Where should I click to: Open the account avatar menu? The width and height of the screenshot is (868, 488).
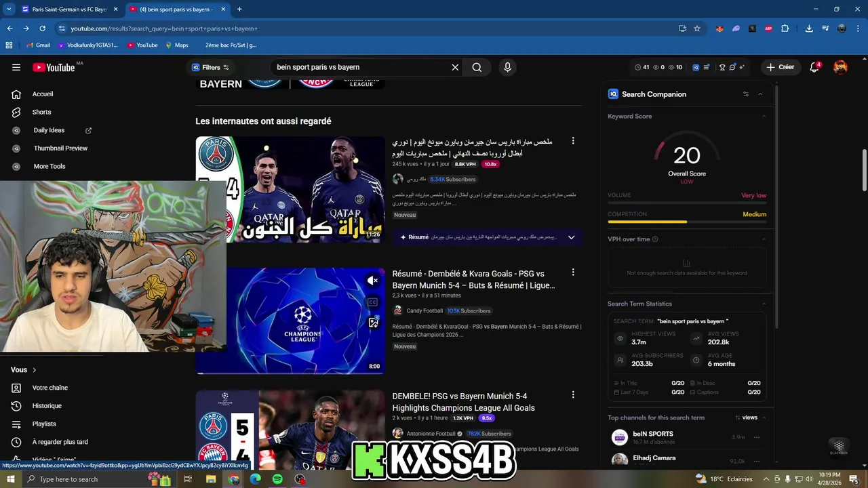[840, 67]
